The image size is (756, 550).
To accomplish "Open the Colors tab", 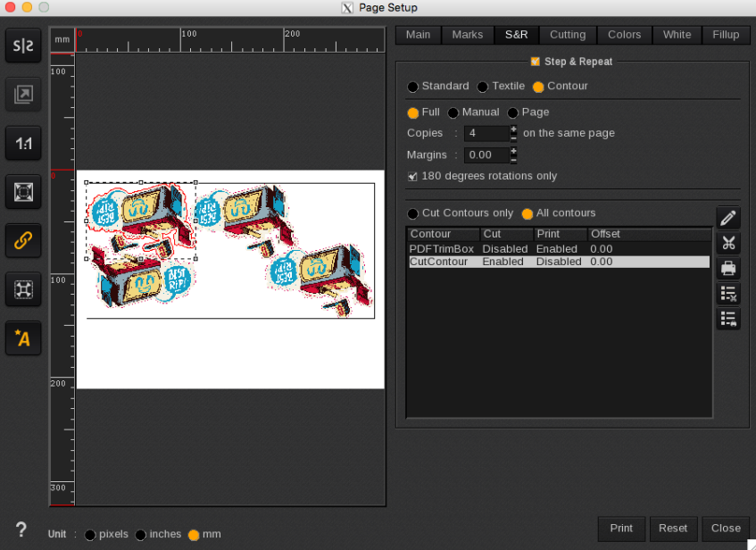I will (x=624, y=35).
